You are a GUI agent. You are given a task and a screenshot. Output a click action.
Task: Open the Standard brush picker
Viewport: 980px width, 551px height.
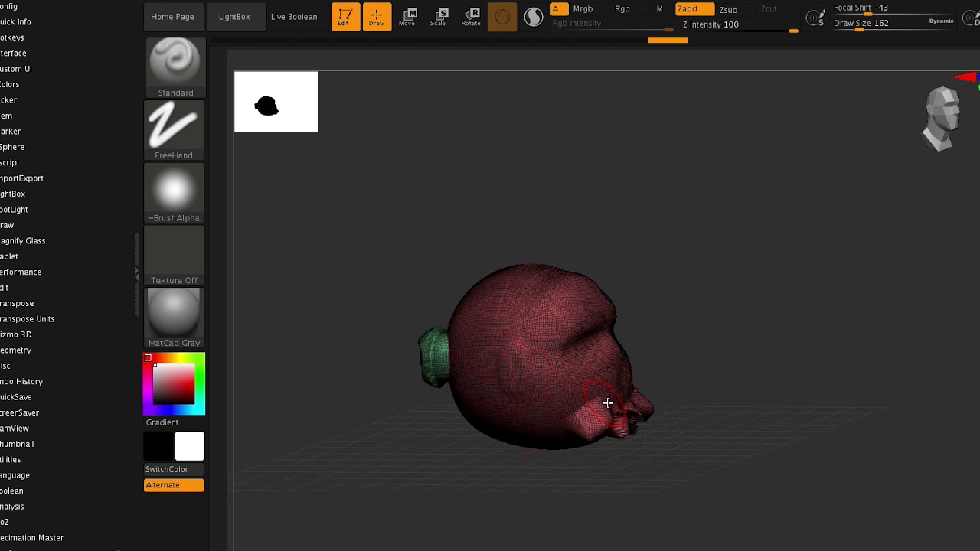(x=175, y=67)
